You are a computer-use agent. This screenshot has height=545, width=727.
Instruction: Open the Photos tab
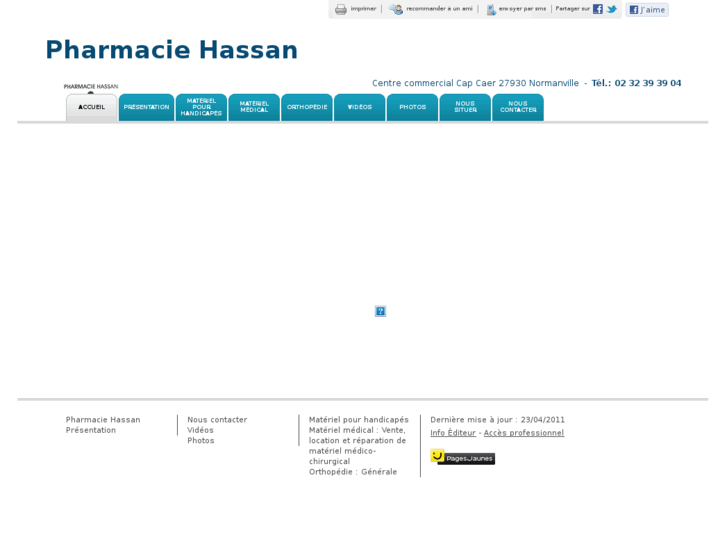413,108
